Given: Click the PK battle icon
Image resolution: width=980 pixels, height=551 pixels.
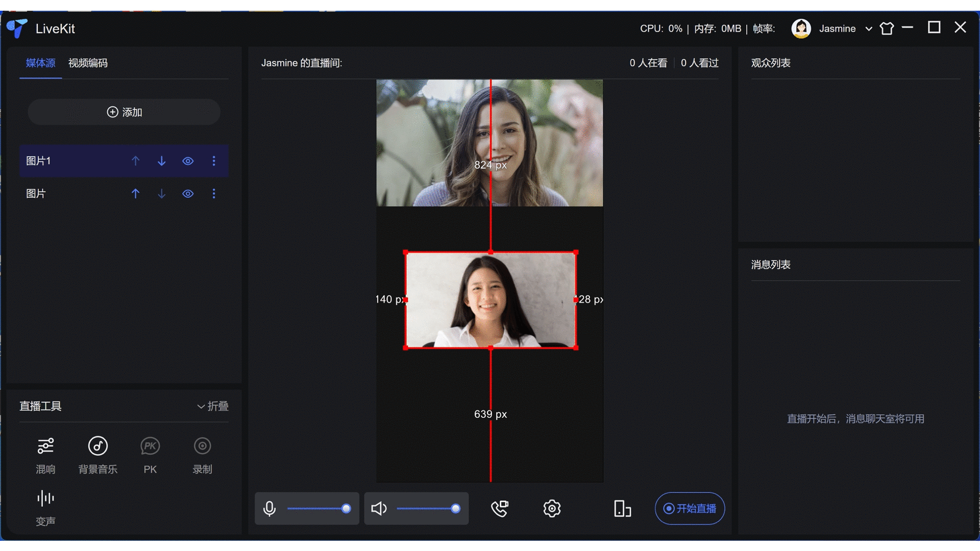Looking at the screenshot, I should point(150,446).
